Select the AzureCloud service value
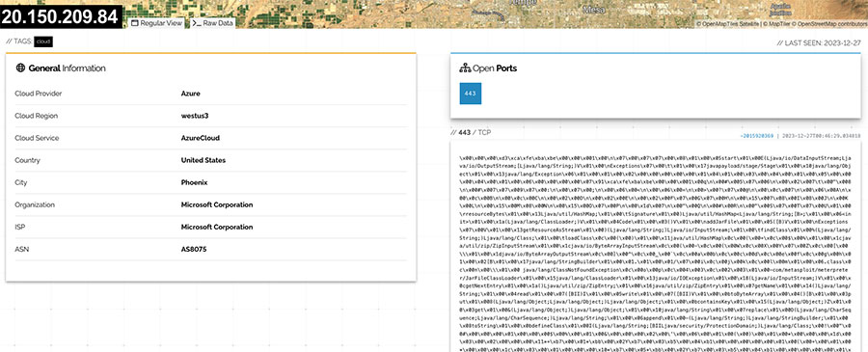The width and height of the screenshot is (868, 352). click(x=200, y=138)
